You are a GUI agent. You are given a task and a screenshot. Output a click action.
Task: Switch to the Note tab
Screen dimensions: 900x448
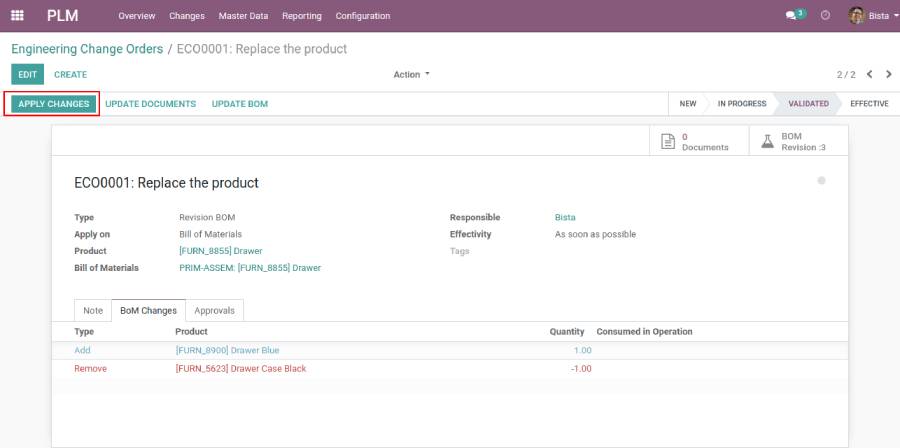click(x=93, y=311)
